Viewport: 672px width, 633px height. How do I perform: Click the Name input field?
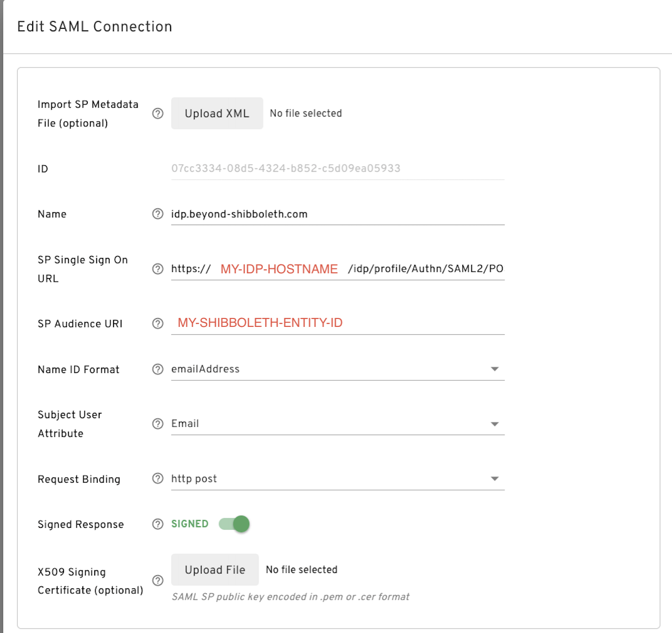point(337,214)
